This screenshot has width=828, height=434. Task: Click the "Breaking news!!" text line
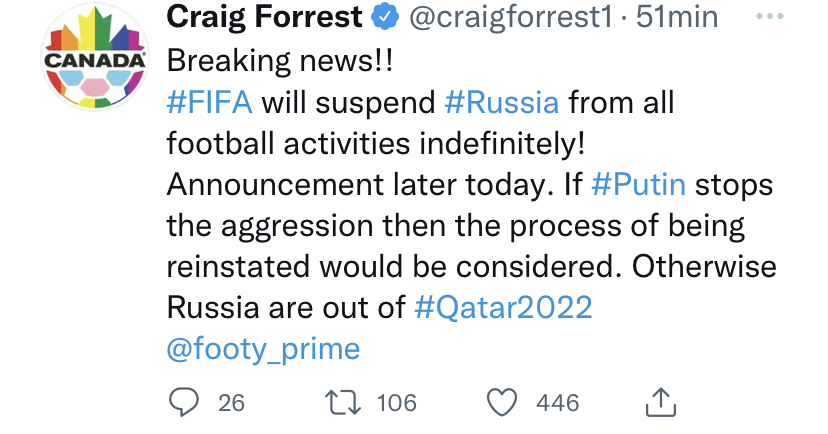281,60
